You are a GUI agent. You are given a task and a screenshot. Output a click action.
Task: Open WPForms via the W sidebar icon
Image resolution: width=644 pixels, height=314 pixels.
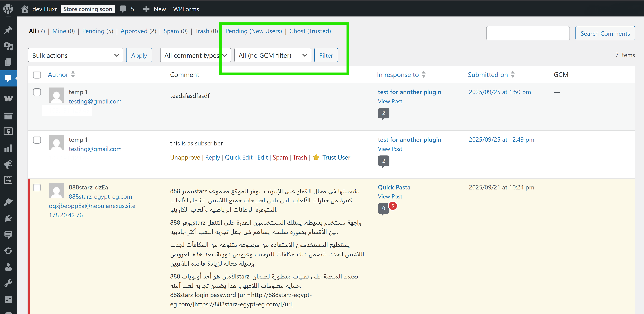(x=8, y=98)
